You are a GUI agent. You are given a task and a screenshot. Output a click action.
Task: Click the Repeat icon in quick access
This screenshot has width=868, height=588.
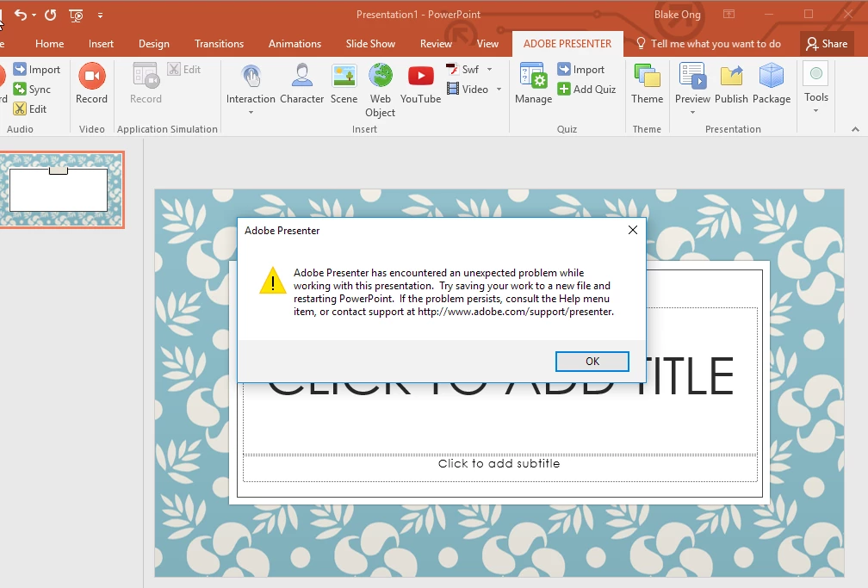pos(50,15)
